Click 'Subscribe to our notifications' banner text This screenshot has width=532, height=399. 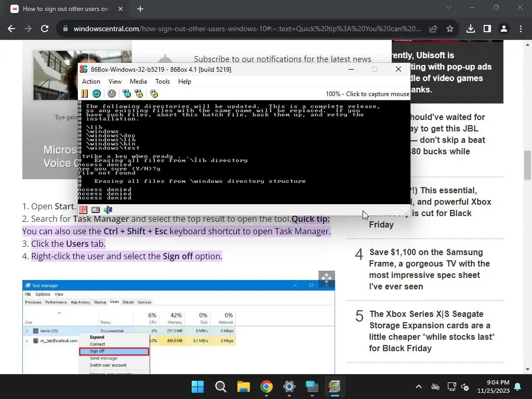(x=282, y=58)
